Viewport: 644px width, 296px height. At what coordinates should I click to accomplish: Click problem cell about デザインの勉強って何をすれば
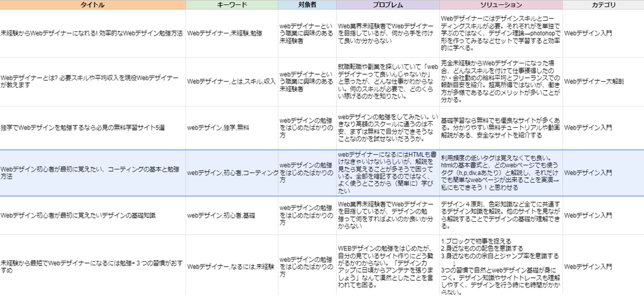coord(388,216)
